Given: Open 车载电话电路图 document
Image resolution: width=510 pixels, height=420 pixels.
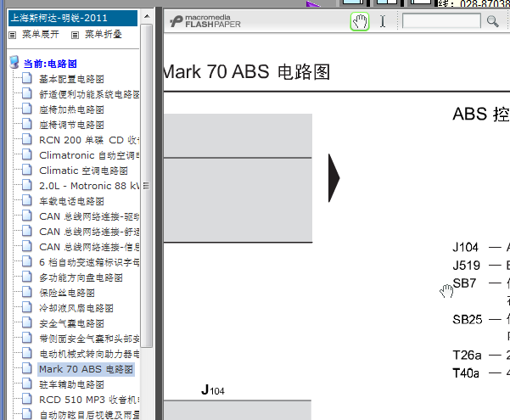Looking at the screenshot, I should (71, 201).
